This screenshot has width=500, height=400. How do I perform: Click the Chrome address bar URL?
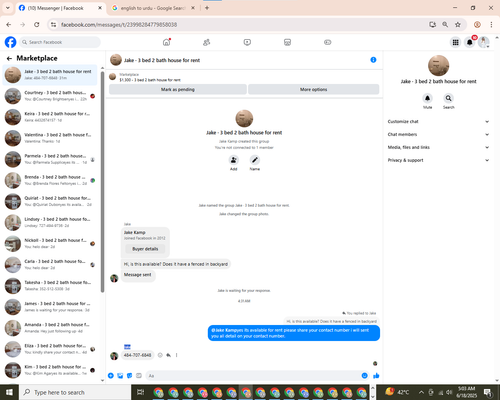[x=119, y=24]
